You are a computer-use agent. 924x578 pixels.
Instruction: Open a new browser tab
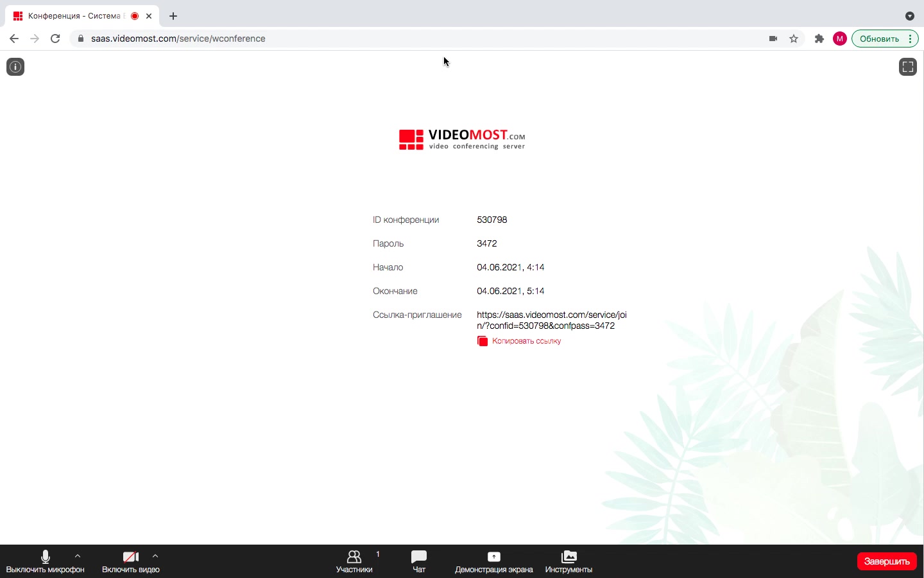point(173,16)
